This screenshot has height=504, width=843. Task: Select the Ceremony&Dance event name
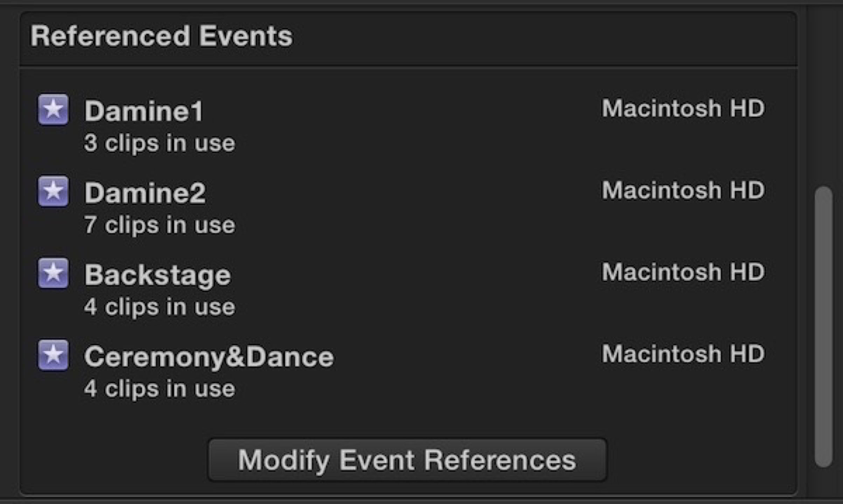click(x=209, y=357)
